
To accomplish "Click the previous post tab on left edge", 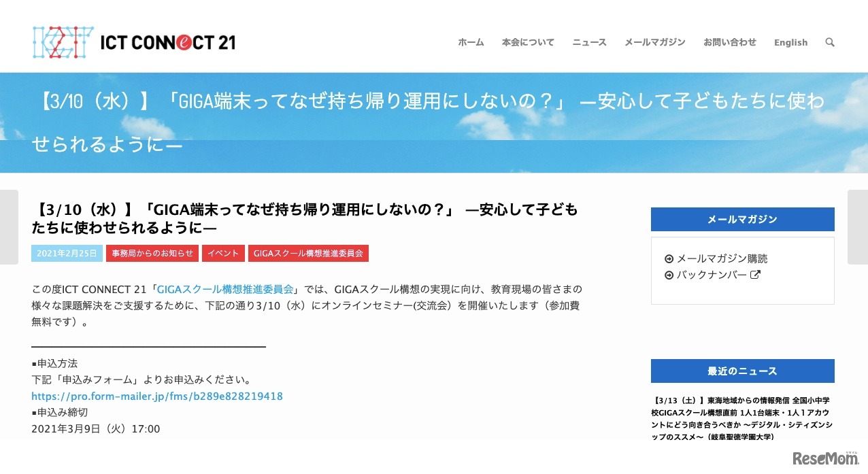I will pyautogui.click(x=9, y=227).
